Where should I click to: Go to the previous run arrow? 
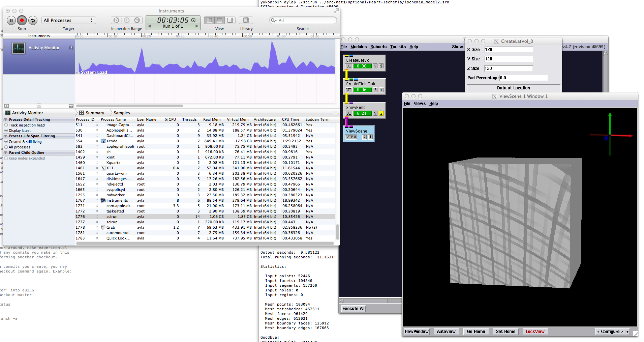(x=149, y=26)
